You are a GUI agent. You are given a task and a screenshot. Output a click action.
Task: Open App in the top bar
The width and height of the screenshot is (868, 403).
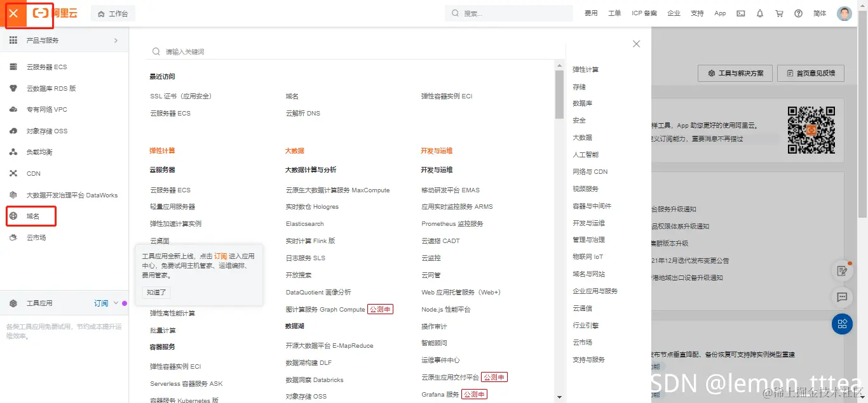tap(720, 13)
